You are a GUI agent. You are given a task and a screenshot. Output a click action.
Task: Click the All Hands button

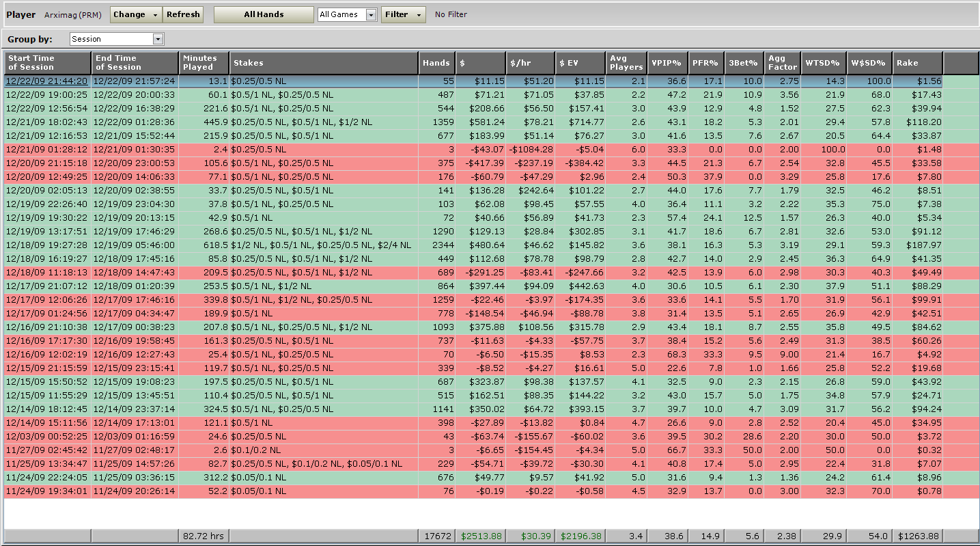tap(264, 14)
